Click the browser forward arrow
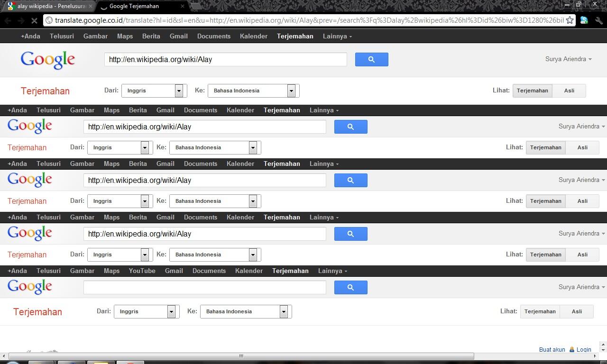607x364 pixels. [x=21, y=20]
